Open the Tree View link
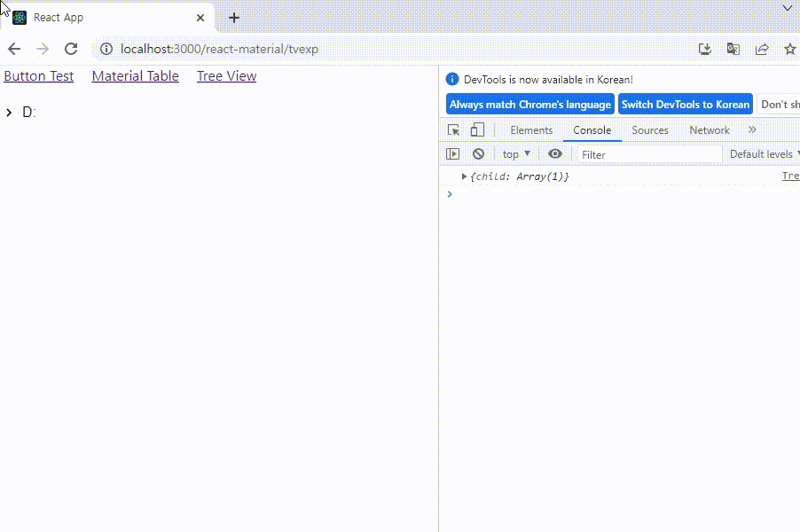Screen dimensions: 800x532 pyautogui.click(x=226, y=76)
